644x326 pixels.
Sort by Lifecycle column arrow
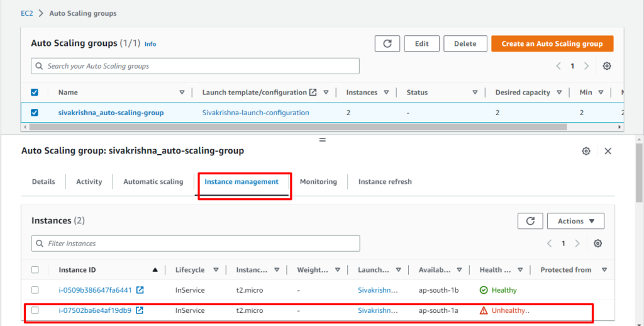[216, 270]
